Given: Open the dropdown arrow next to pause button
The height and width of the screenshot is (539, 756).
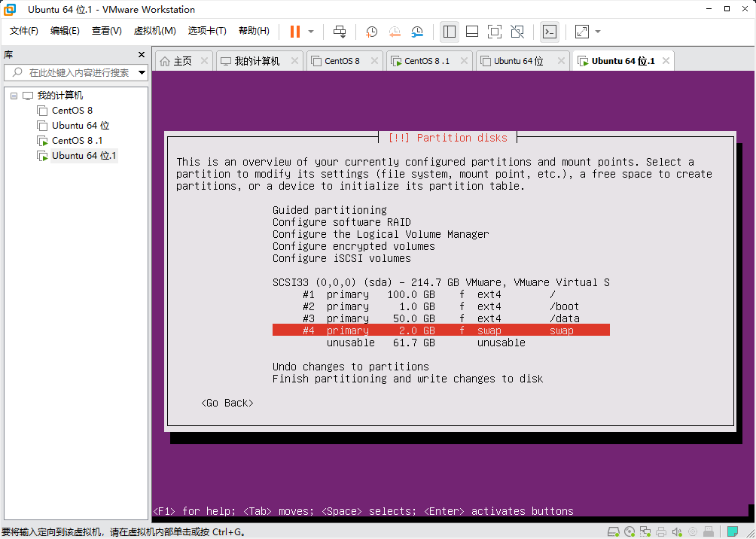Looking at the screenshot, I should point(311,32).
